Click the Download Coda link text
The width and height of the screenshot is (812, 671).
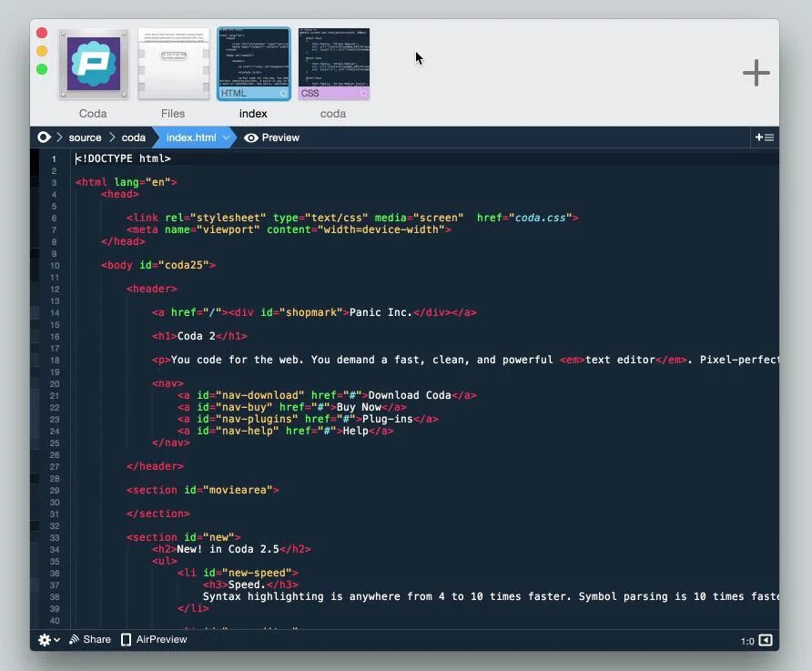pos(410,395)
